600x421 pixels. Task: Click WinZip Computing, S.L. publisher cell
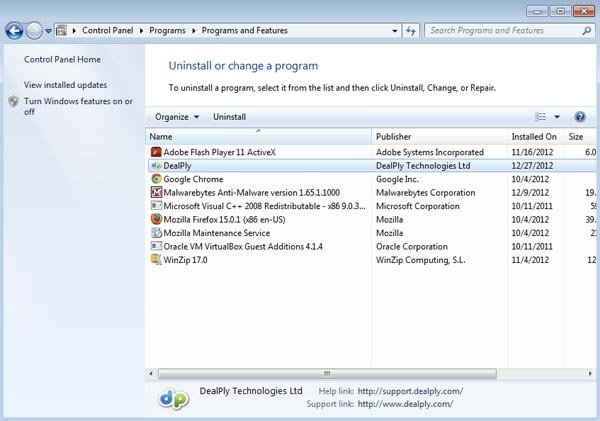click(x=421, y=260)
